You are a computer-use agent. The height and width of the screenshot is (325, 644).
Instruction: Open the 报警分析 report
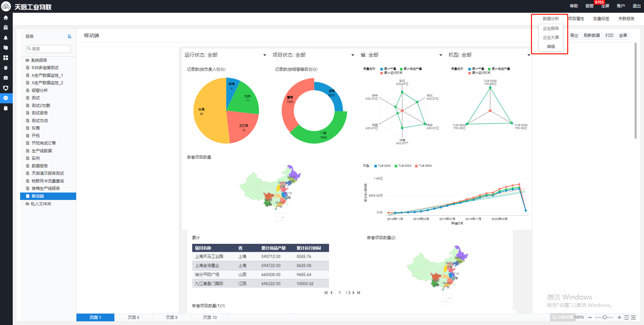tap(40, 91)
